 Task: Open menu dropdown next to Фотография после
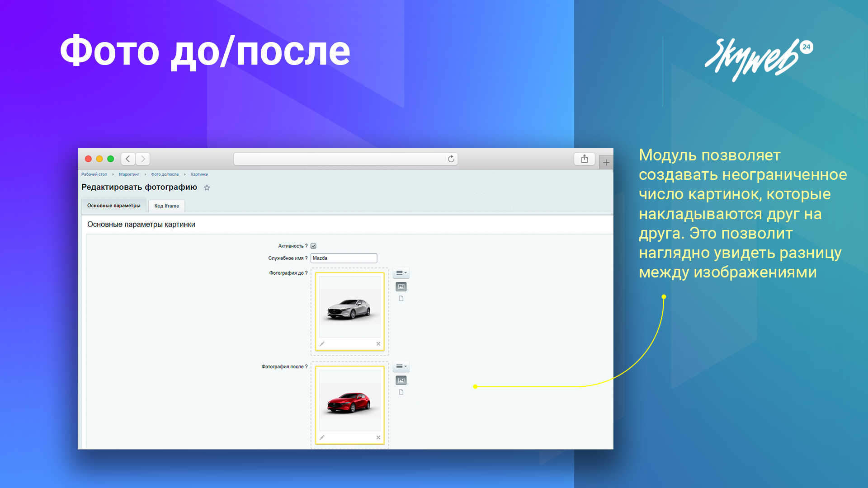pos(401,366)
